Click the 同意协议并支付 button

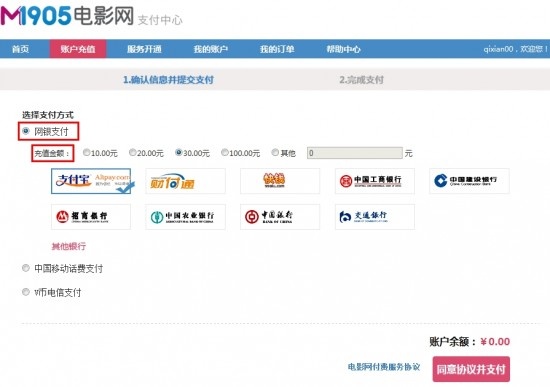tap(471, 369)
